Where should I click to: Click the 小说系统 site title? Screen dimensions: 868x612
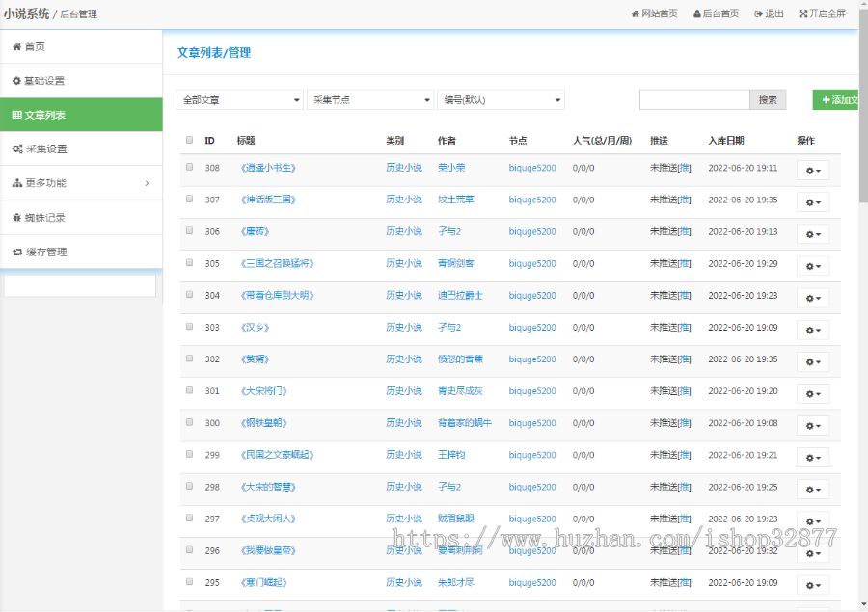[26, 13]
